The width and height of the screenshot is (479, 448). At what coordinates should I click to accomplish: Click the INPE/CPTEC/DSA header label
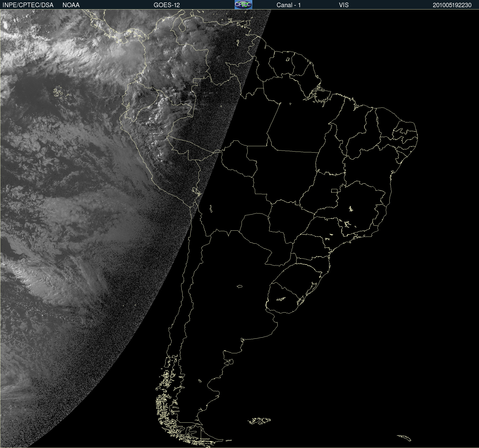[x=28, y=5]
